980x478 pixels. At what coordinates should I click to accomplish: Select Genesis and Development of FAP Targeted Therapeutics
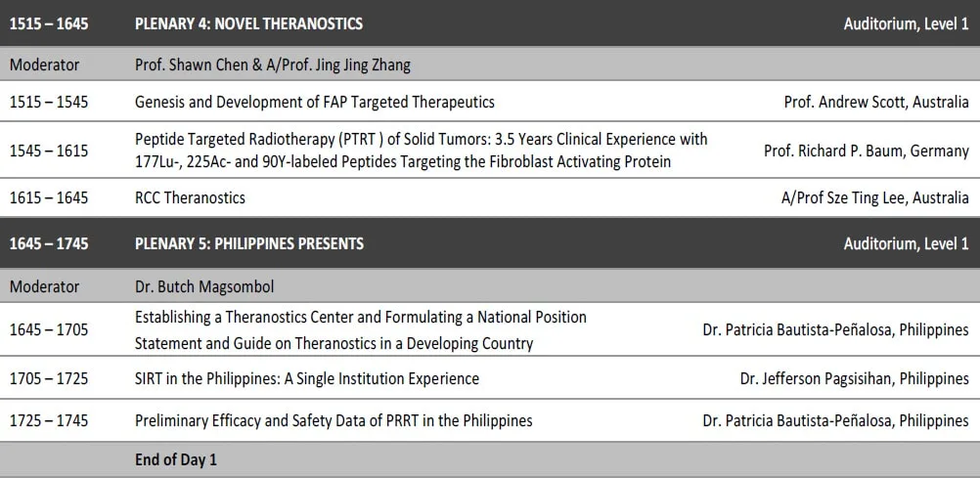[314, 102]
